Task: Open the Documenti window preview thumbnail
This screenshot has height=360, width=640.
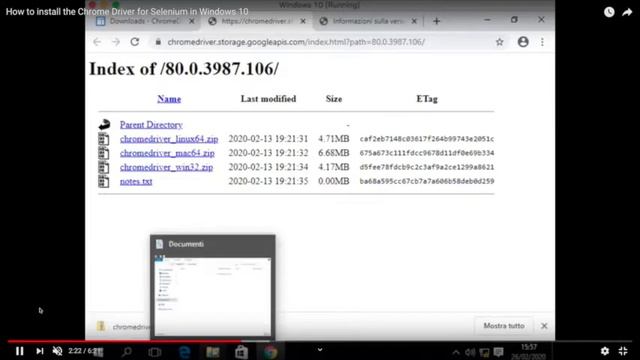Action: (x=213, y=296)
